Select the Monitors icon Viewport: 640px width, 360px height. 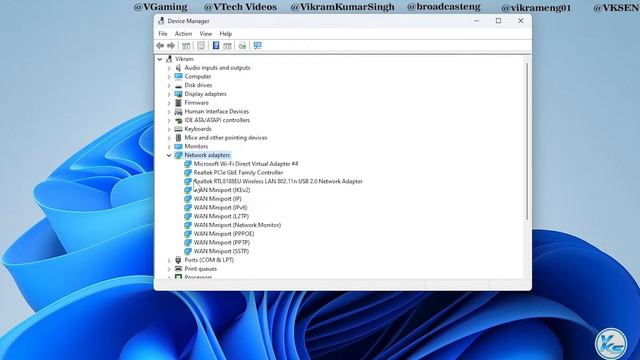click(x=178, y=146)
